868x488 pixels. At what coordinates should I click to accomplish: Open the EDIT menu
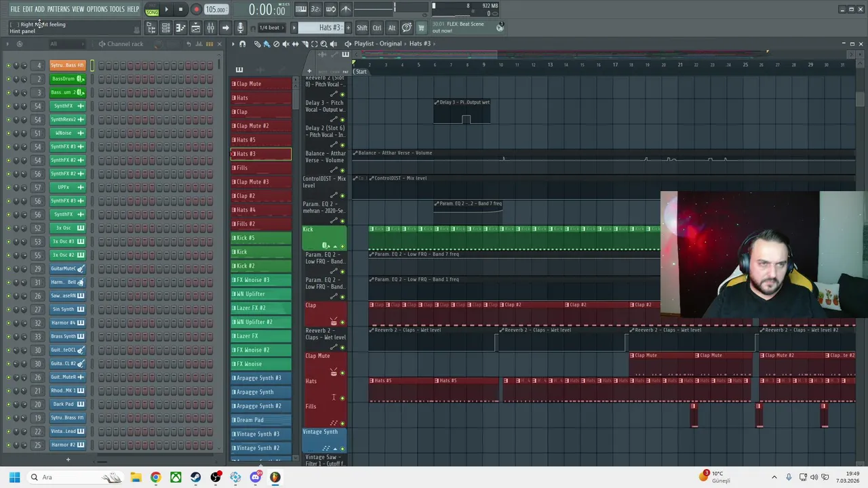click(x=28, y=9)
